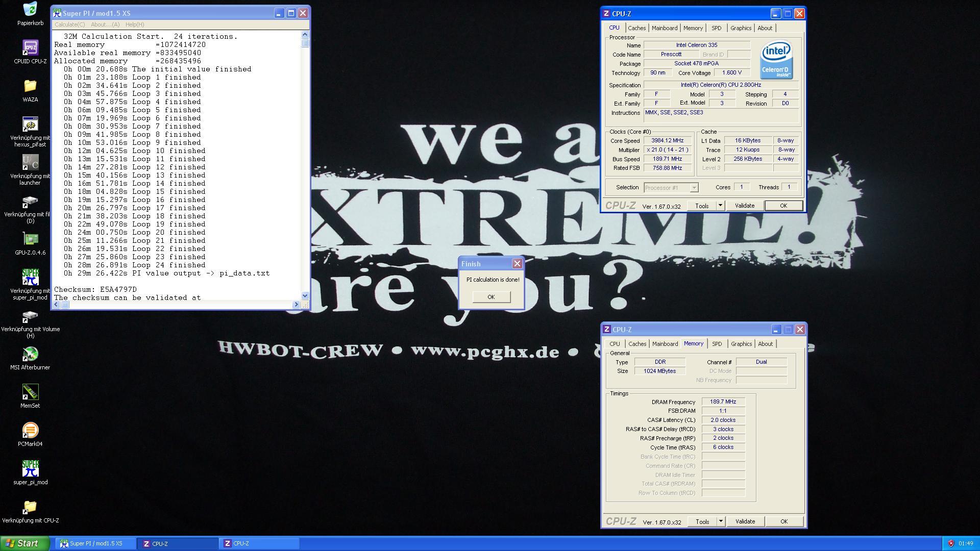The height and width of the screenshot is (551, 980).
Task: Open the CPUID CPU-Z desktop icon
Action: (30, 48)
